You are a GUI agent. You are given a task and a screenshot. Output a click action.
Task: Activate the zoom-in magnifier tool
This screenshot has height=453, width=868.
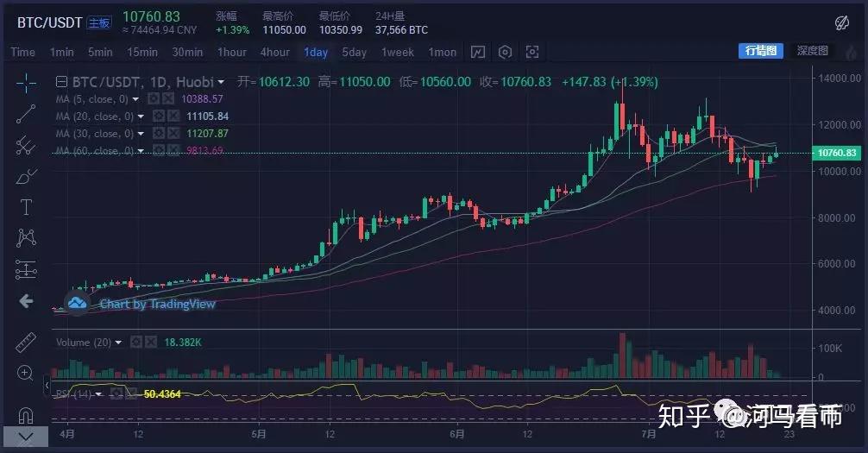point(26,373)
